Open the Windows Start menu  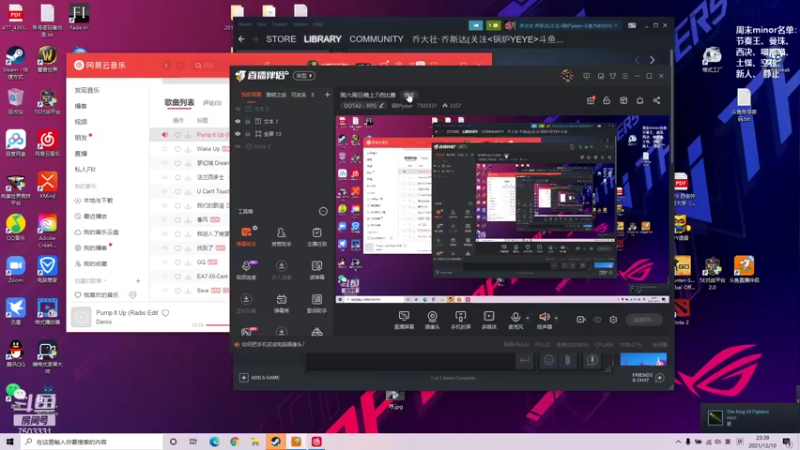point(10,442)
